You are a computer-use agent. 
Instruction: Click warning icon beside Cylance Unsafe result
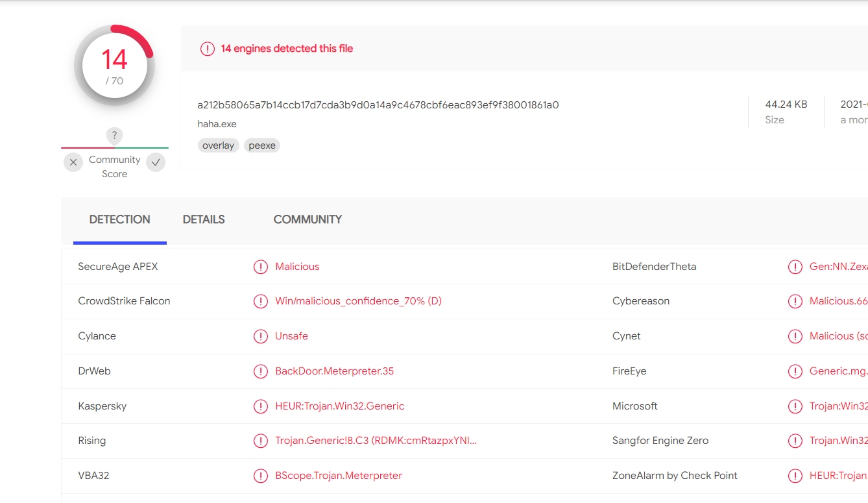click(x=261, y=336)
